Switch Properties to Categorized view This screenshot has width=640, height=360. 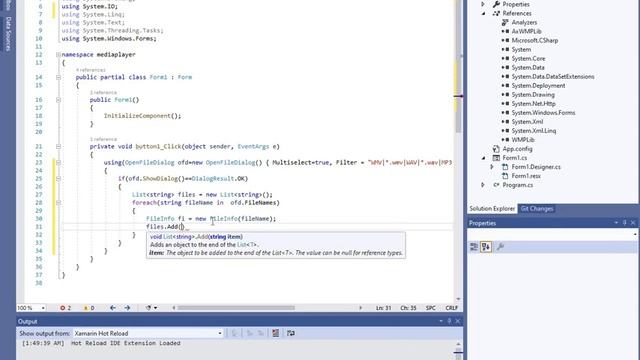pos(474,247)
